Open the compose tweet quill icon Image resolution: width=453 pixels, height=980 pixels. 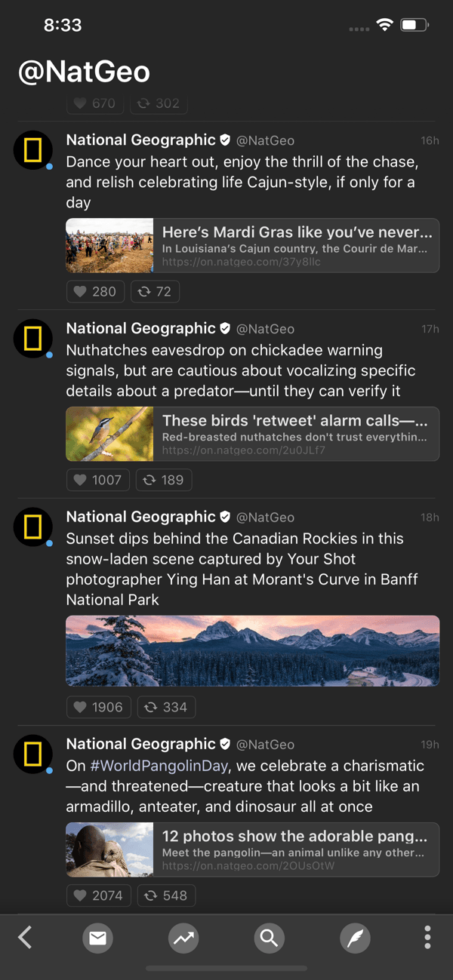355,938
